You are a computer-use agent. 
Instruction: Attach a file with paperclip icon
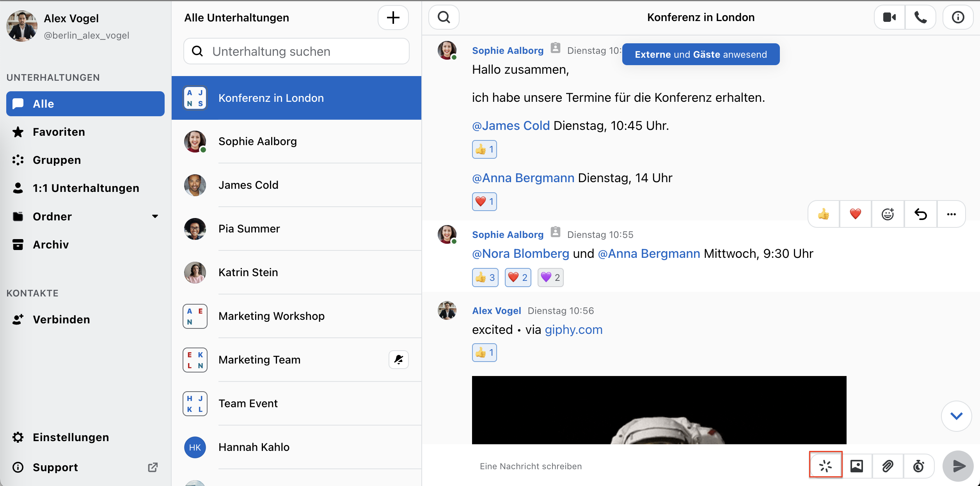(x=888, y=466)
